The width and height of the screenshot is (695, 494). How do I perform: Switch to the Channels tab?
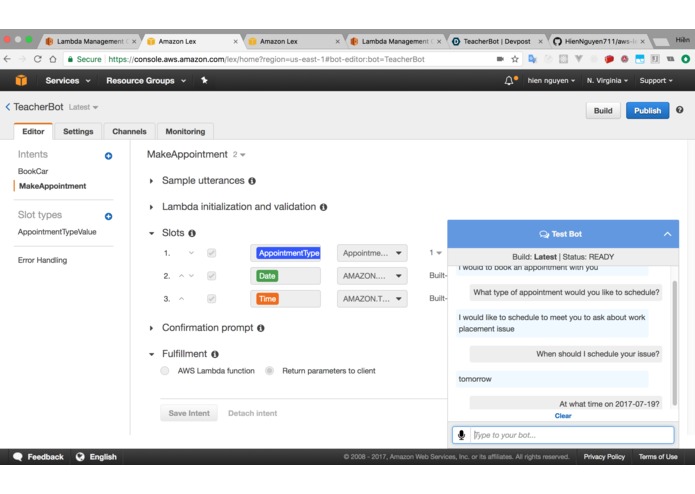point(129,132)
